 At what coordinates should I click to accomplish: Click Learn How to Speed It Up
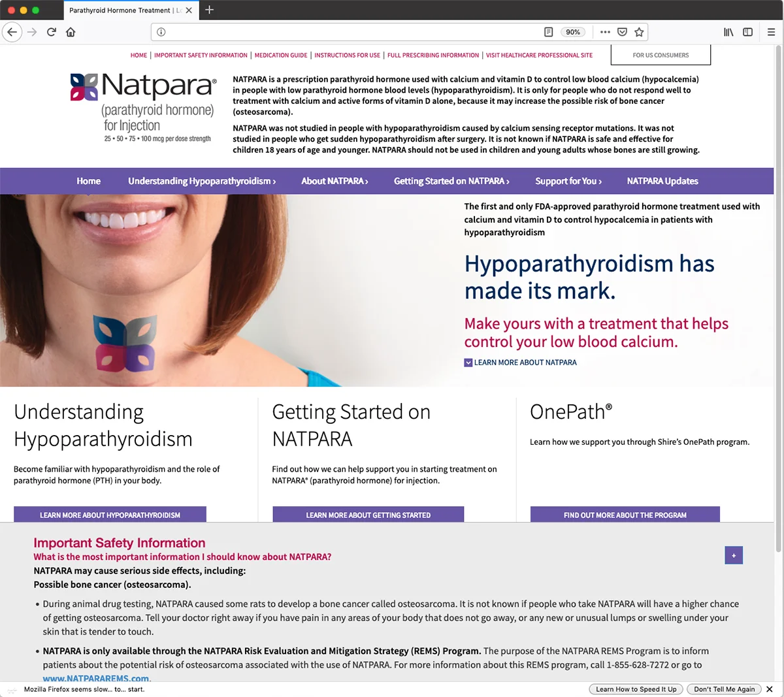(636, 689)
